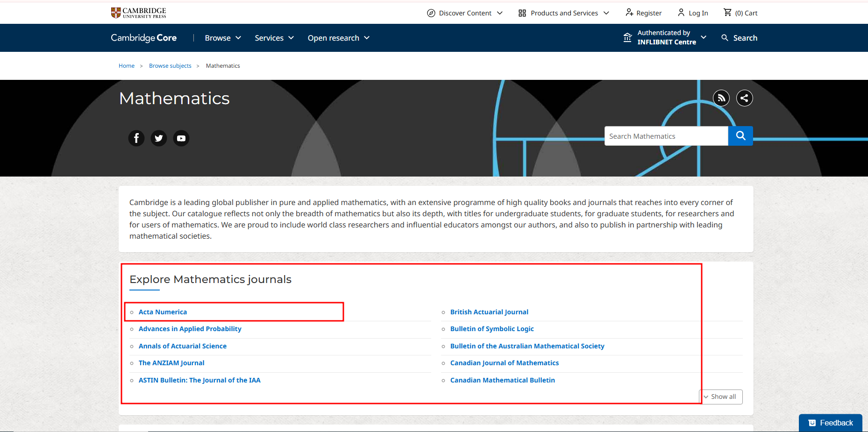Click the Log In link
868x432 pixels.
point(693,13)
